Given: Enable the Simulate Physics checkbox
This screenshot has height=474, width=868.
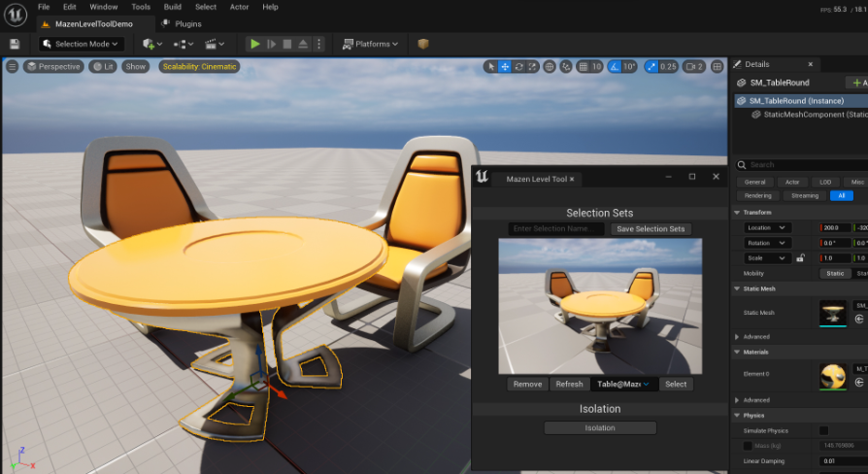Looking at the screenshot, I should pos(823,430).
